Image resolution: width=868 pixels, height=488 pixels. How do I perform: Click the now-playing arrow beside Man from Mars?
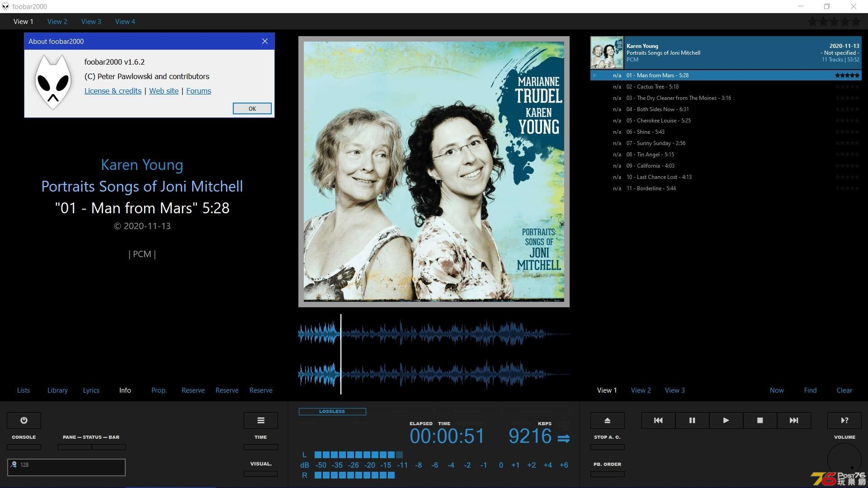click(595, 75)
